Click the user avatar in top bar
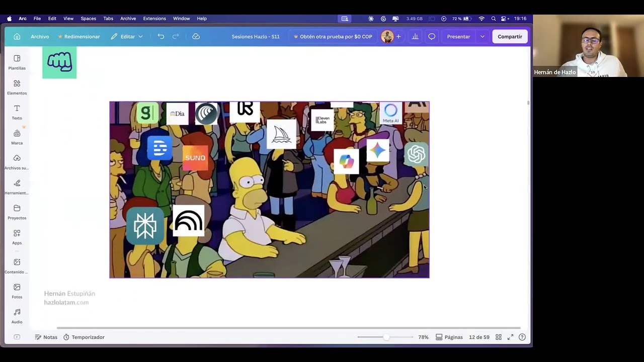Image resolution: width=644 pixels, height=362 pixels. click(x=387, y=36)
